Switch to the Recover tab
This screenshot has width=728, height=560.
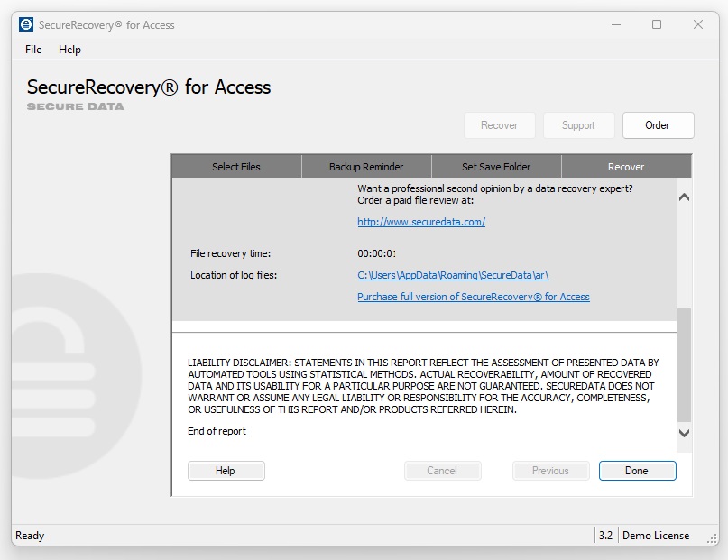(625, 166)
